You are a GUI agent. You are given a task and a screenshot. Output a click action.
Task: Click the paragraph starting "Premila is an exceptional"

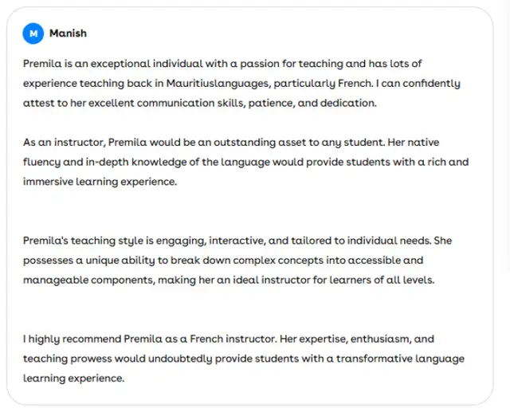point(241,84)
